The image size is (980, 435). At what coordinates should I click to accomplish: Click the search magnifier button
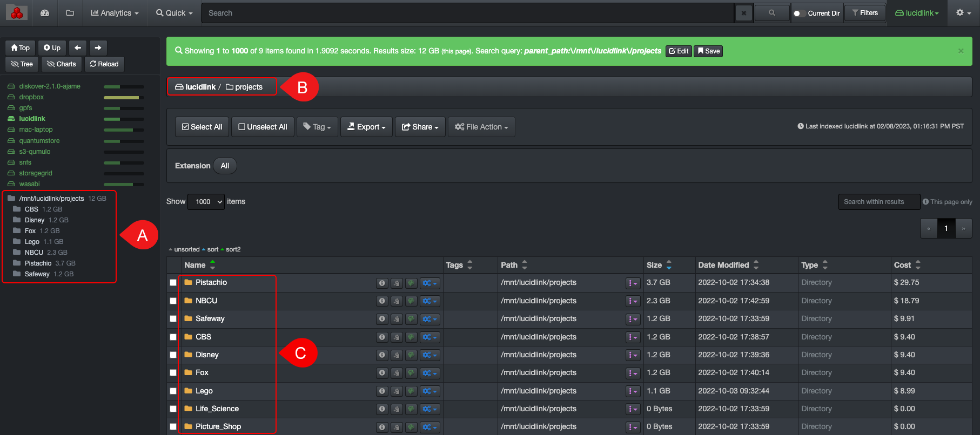771,13
